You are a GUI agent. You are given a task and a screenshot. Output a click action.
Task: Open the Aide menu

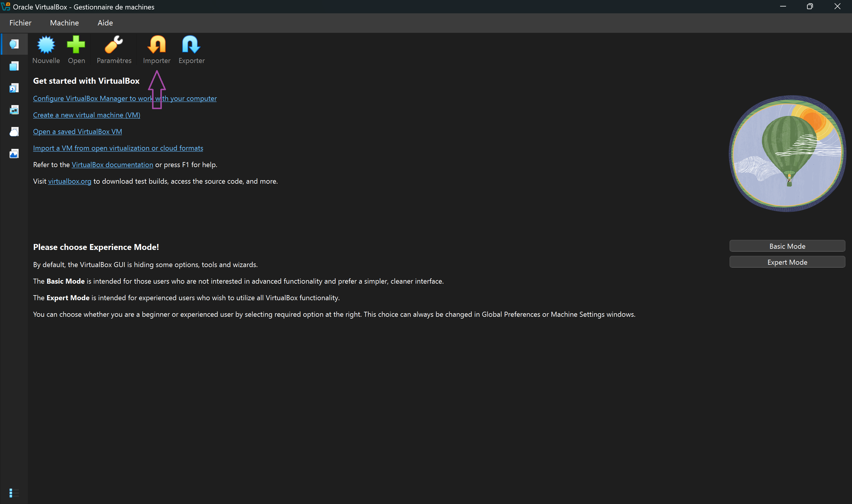tap(105, 22)
